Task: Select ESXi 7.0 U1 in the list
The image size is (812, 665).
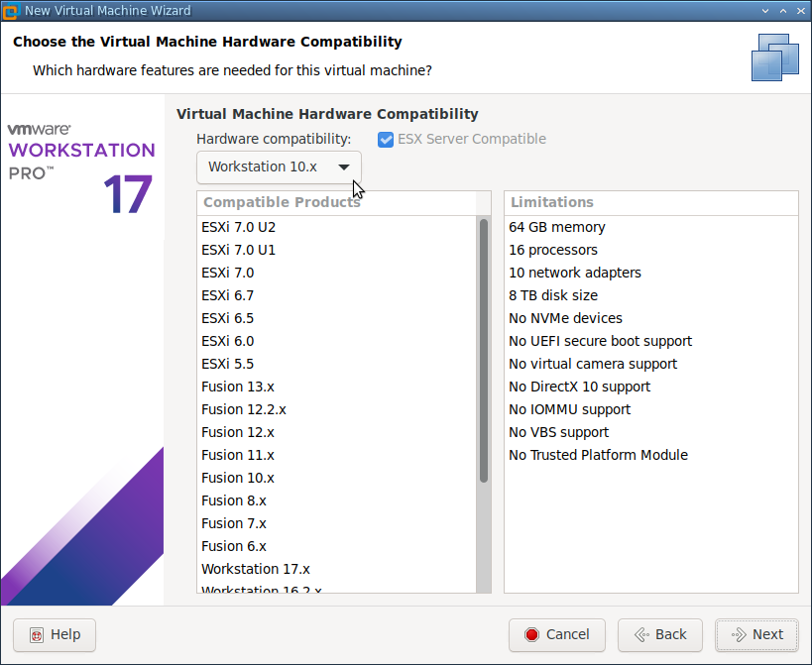Action: 337,250
